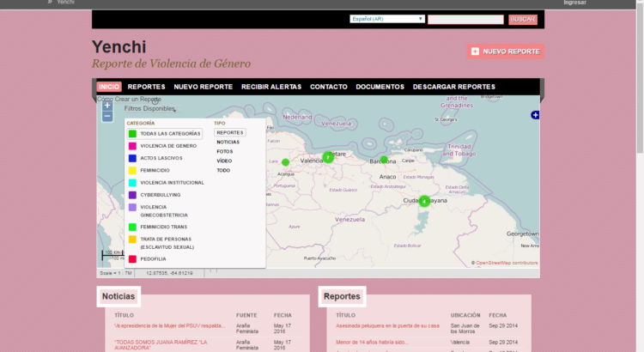Image resolution: width=644 pixels, height=352 pixels.
Task: Open the Ingresar login link
Action: click(574, 3)
